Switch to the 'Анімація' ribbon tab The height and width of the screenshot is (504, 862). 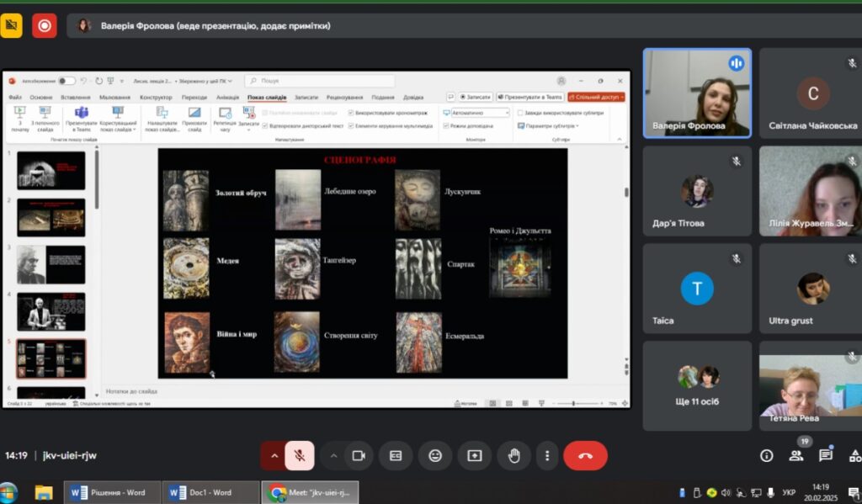tap(227, 97)
